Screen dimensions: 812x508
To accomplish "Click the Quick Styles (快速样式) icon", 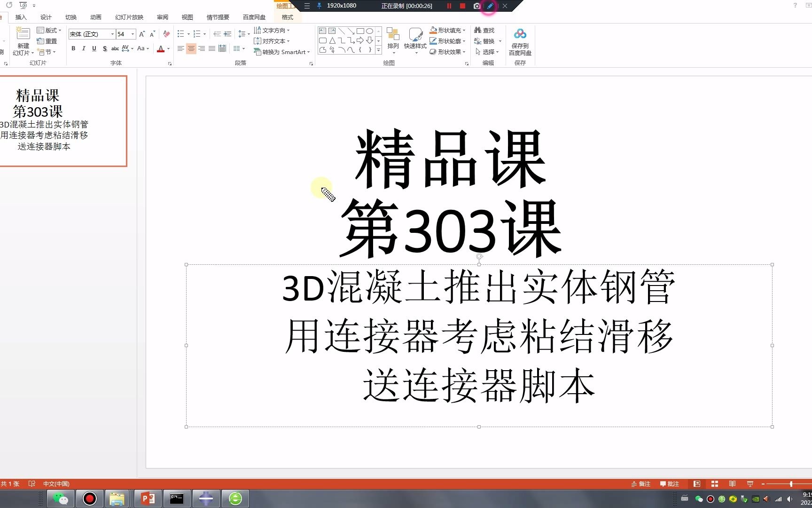I will click(x=415, y=40).
